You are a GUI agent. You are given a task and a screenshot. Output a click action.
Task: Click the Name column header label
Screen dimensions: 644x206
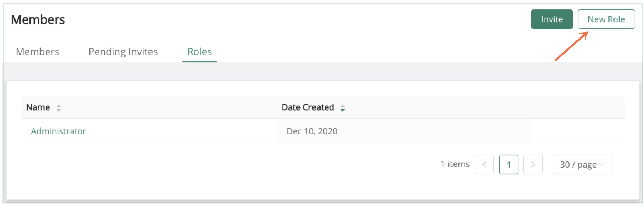(x=38, y=107)
